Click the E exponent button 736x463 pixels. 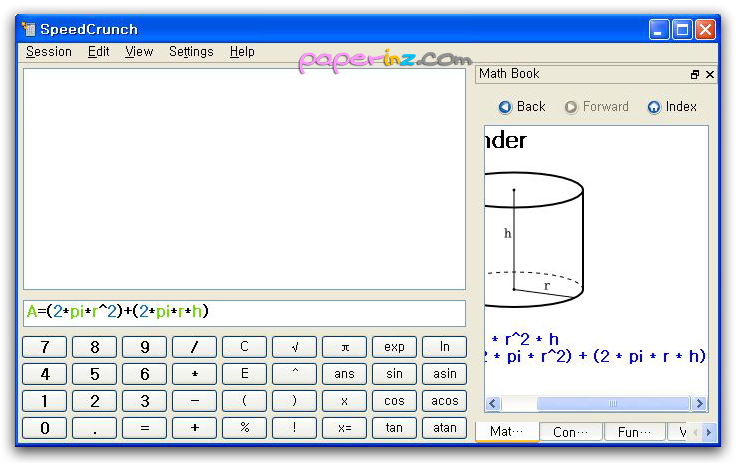245,374
